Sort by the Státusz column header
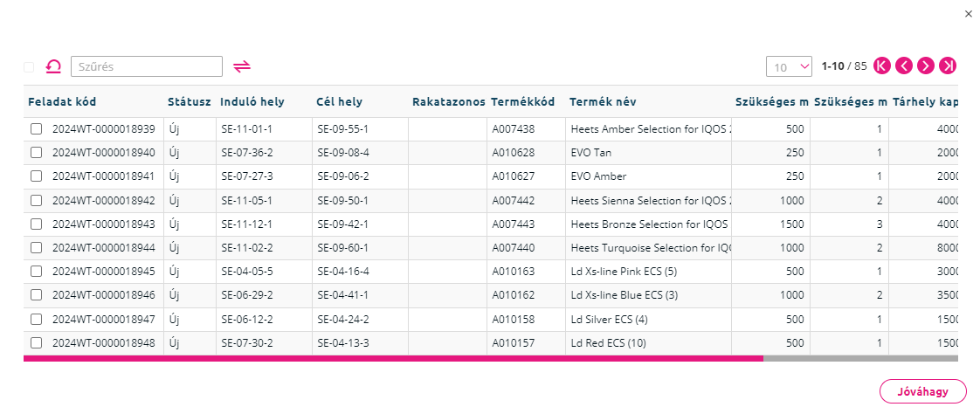Viewport: 980px width, 407px height. pos(190,102)
